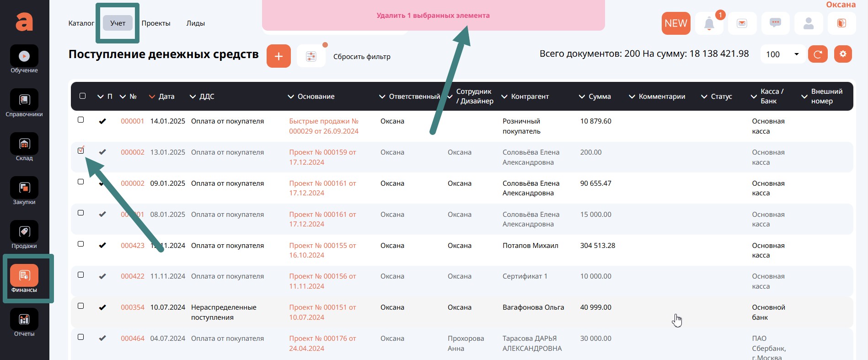This screenshot has width=868, height=360.
Task: Uncheck the selected row dated 13.01.2025
Action: pyautogui.click(x=81, y=150)
